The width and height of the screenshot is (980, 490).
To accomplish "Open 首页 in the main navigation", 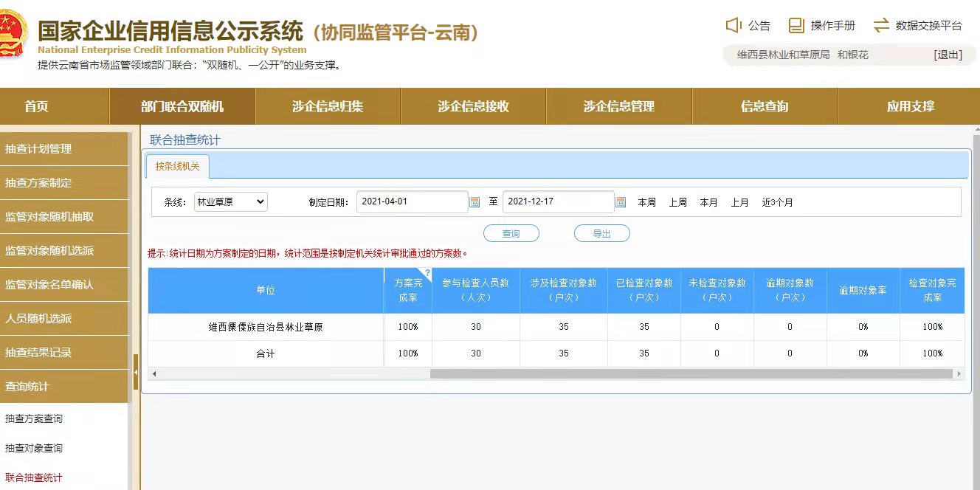I will point(36,106).
